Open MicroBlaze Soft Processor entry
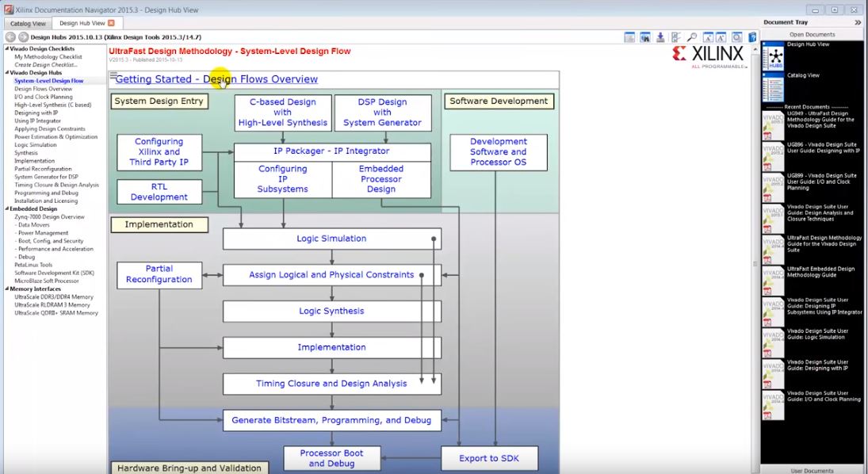 47,281
